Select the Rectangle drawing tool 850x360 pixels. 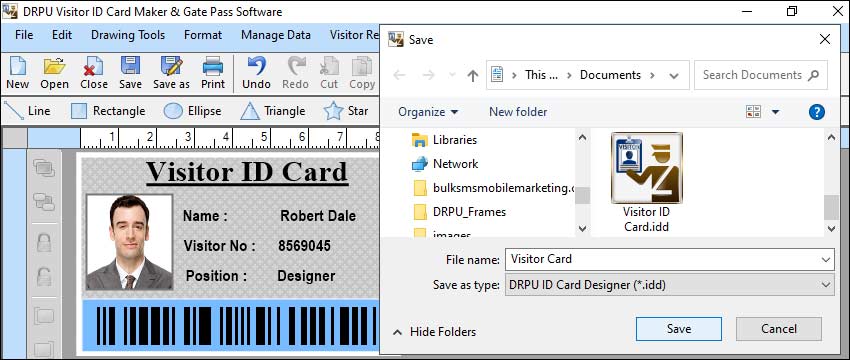[x=108, y=111]
